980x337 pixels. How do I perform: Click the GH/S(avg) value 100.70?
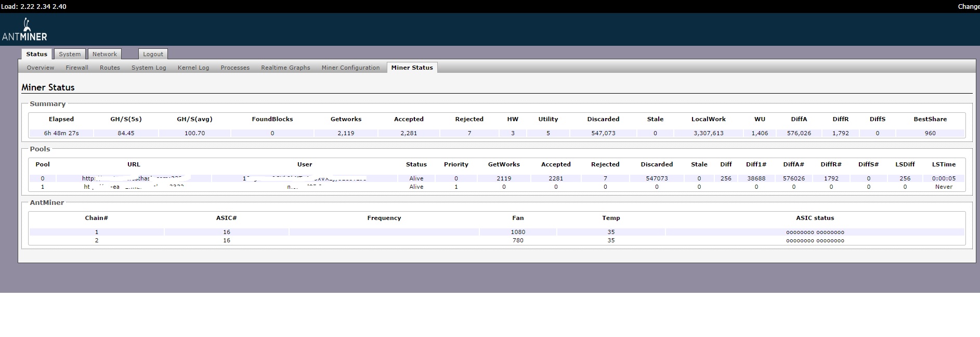194,133
